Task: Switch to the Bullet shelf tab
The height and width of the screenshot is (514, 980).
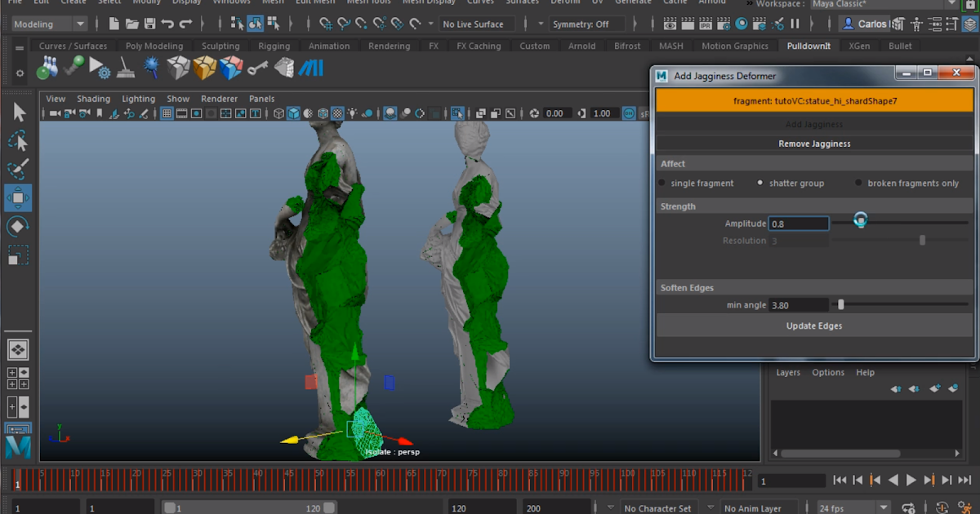Action: (900, 46)
